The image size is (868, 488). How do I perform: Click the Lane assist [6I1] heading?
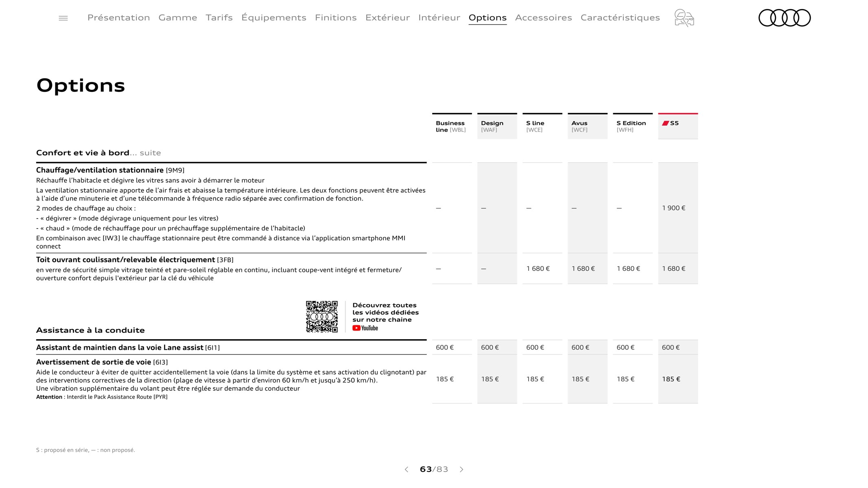click(128, 347)
